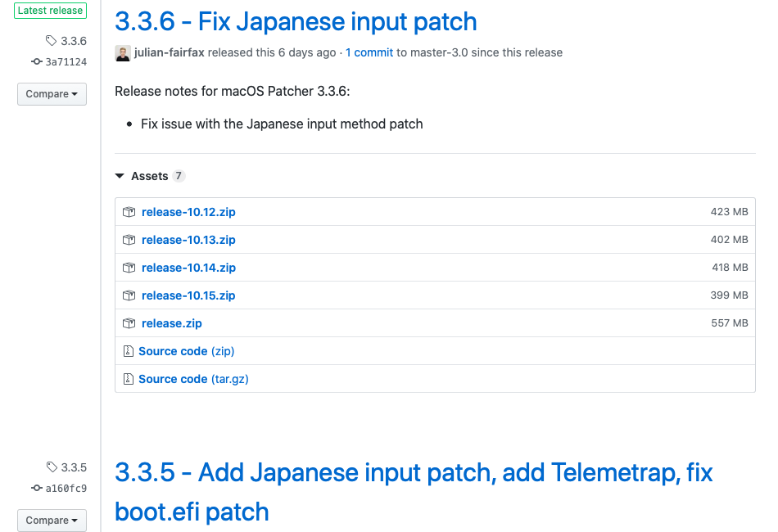This screenshot has width=778, height=532.
Task: Open the 3.3.5 tag link
Action: click(72, 467)
